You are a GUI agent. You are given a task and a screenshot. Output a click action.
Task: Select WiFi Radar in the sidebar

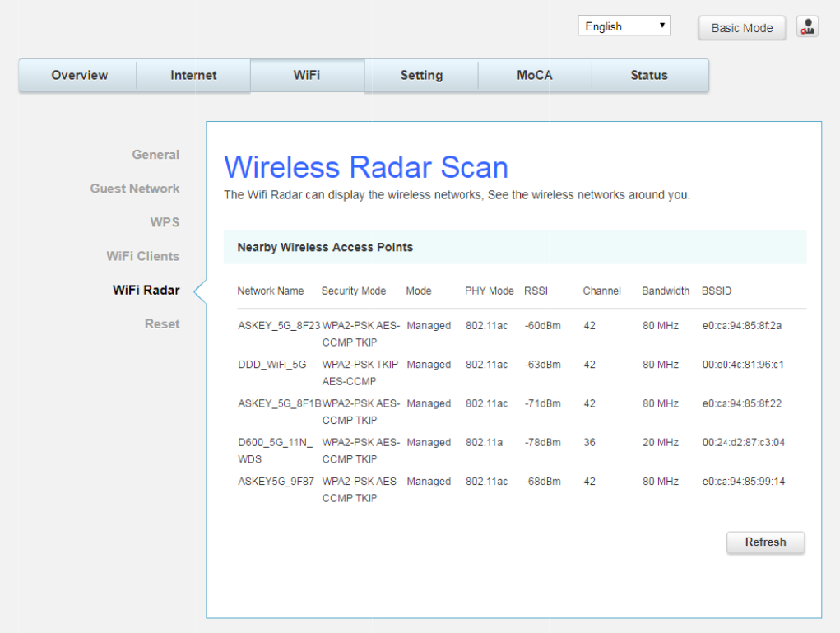pos(146,290)
